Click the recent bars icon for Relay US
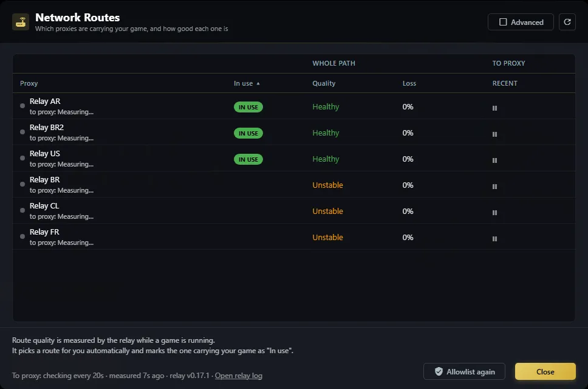 click(x=494, y=160)
